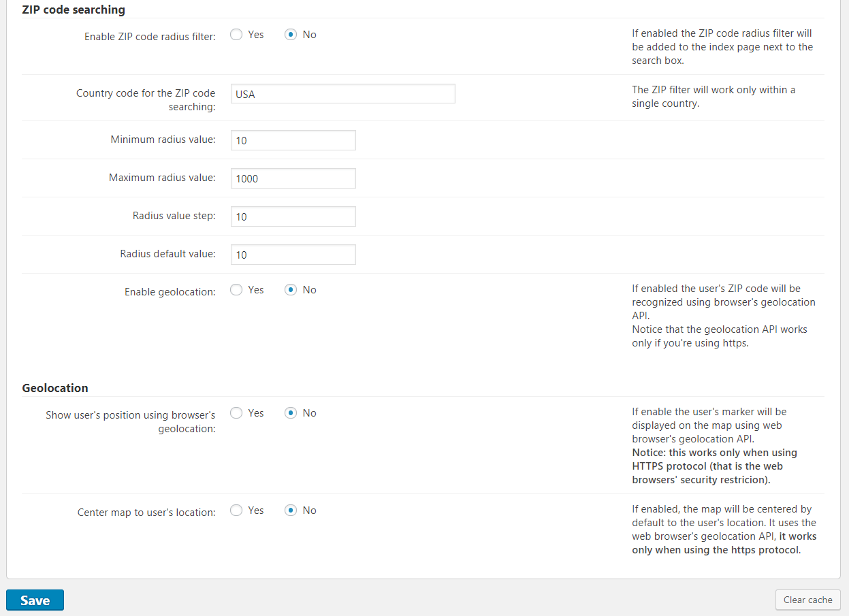This screenshot has width=849, height=616.
Task: Turn on Center map to user's location
Action: [236, 510]
